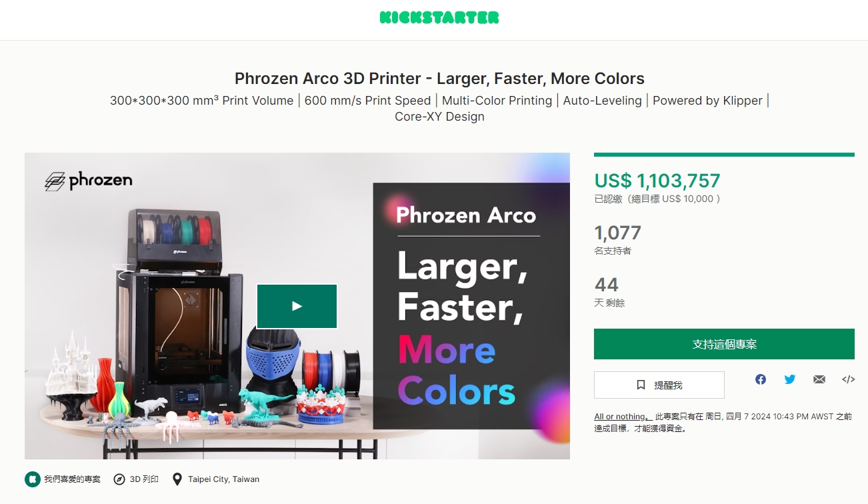
Task: Click the 3D 列印 compass category icon
Action: click(119, 479)
